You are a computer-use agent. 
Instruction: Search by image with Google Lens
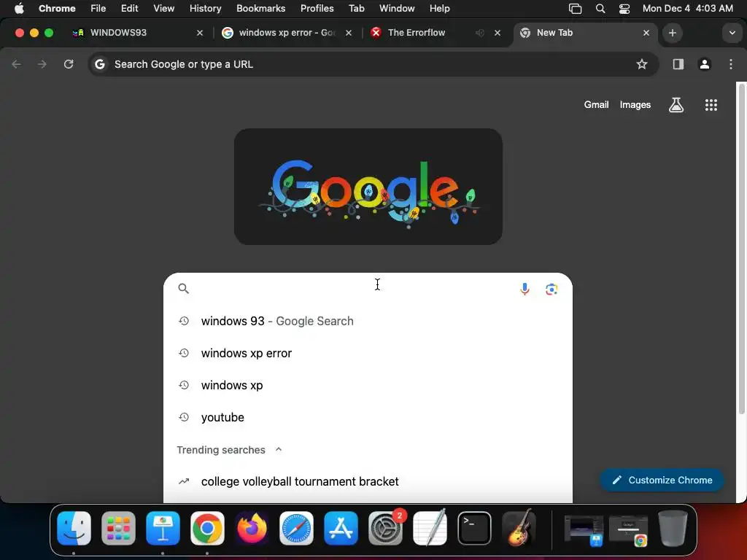point(551,289)
